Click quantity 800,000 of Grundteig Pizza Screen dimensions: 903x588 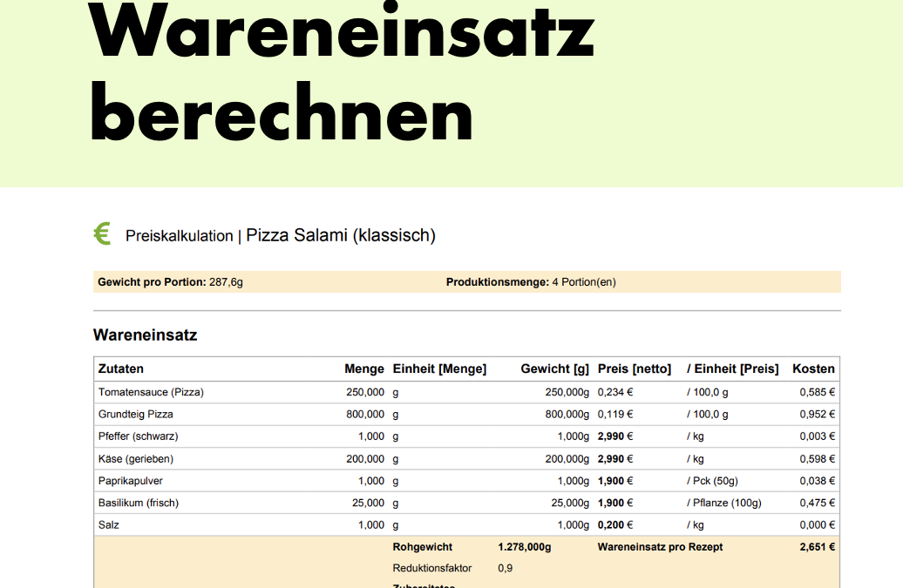click(365, 415)
